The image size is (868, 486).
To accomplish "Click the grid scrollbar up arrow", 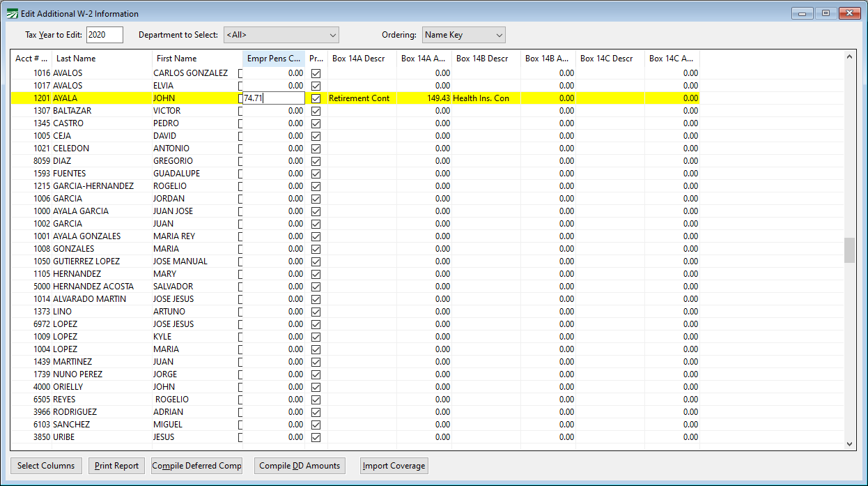I will tap(849, 56).
